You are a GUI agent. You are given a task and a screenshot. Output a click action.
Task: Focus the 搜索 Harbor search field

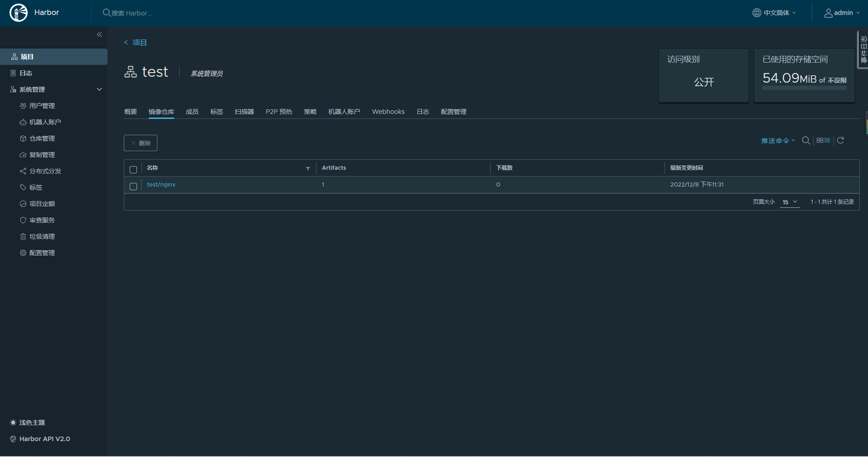pyautogui.click(x=132, y=13)
